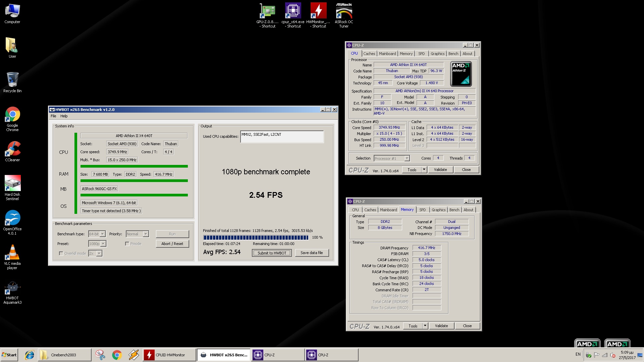Open Internet Explorer in taskbar

30,355
